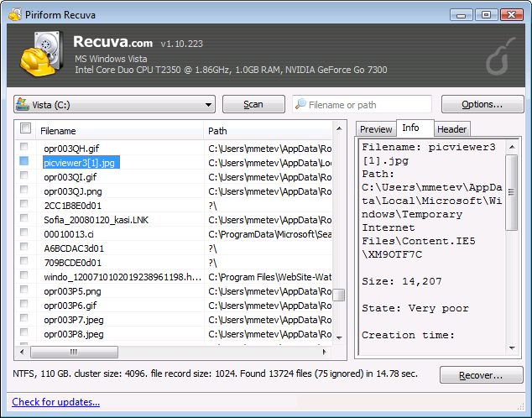Select the file opr003P7.jpeg
The height and width of the screenshot is (418, 532).
click(x=74, y=320)
